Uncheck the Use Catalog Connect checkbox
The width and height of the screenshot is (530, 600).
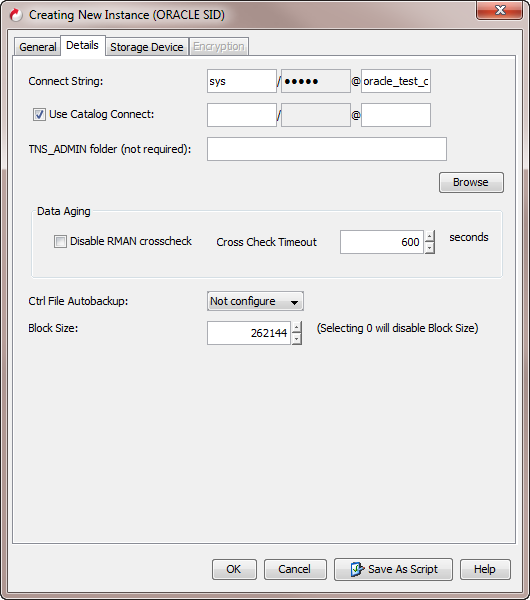(39, 114)
